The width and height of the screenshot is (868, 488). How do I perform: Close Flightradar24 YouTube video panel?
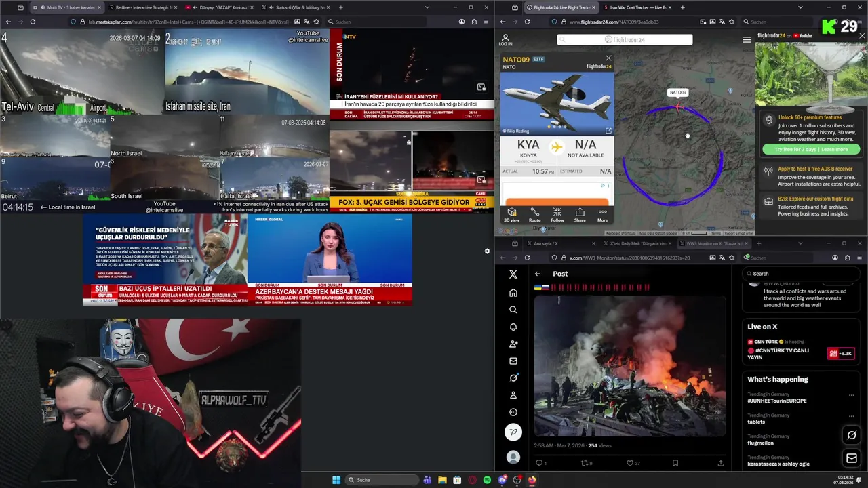click(862, 36)
